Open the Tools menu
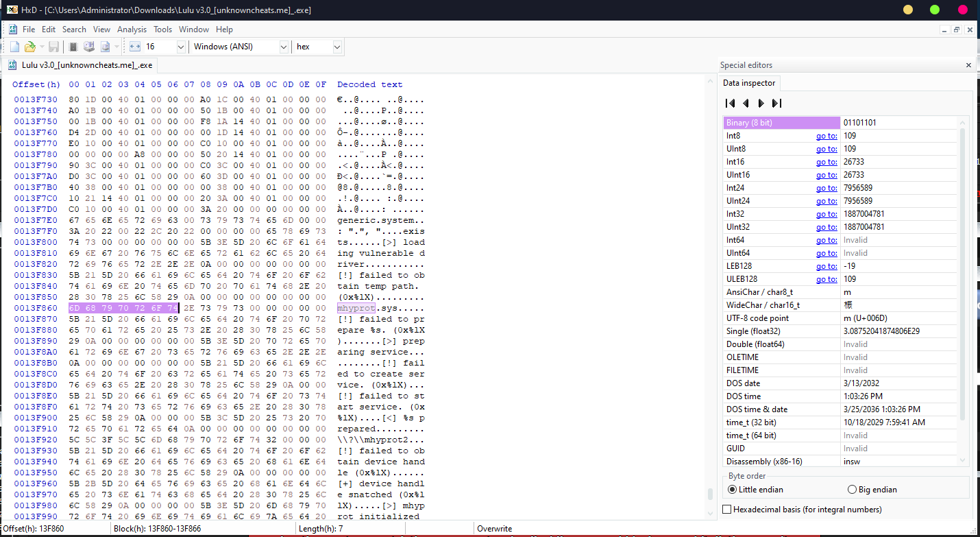Screen dimensions: 980x537 click(162, 29)
